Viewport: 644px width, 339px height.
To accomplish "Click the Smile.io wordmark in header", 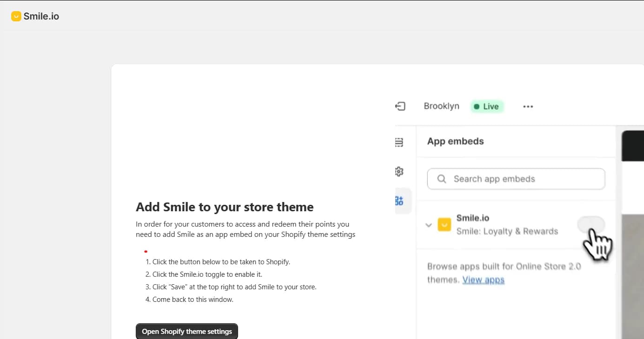I will pos(41,16).
